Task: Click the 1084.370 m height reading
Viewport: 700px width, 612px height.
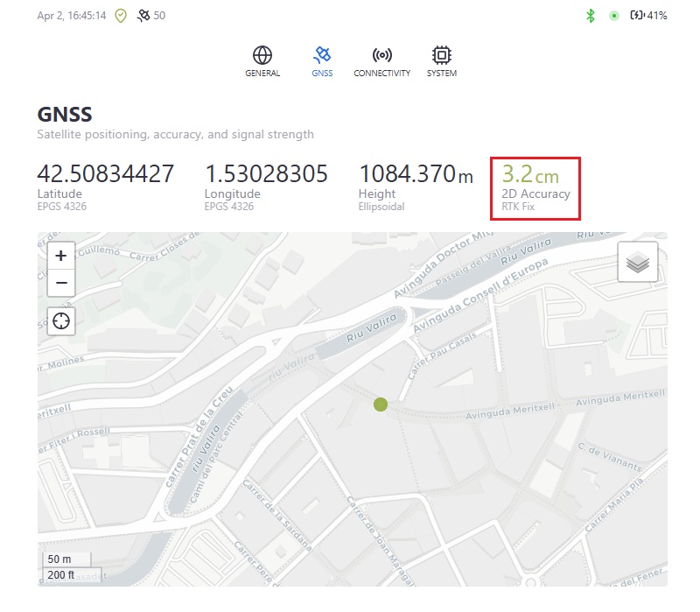Action: 416,174
